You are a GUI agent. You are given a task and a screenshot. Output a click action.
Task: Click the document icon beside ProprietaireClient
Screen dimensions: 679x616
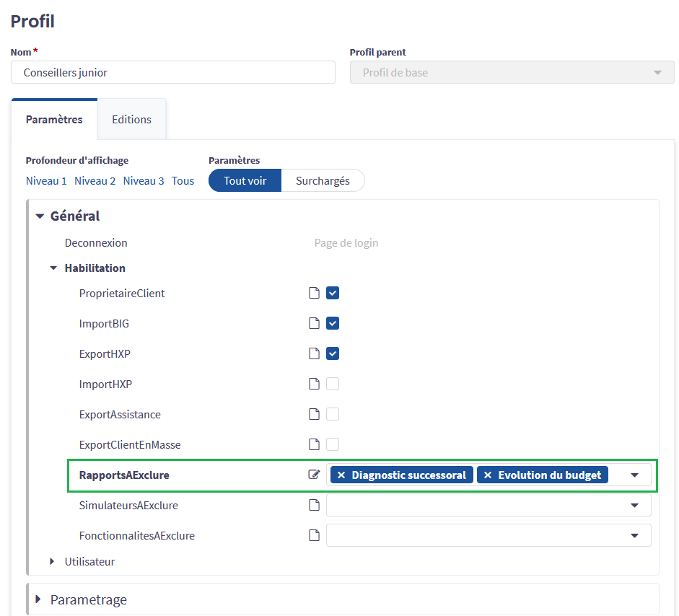tap(314, 293)
